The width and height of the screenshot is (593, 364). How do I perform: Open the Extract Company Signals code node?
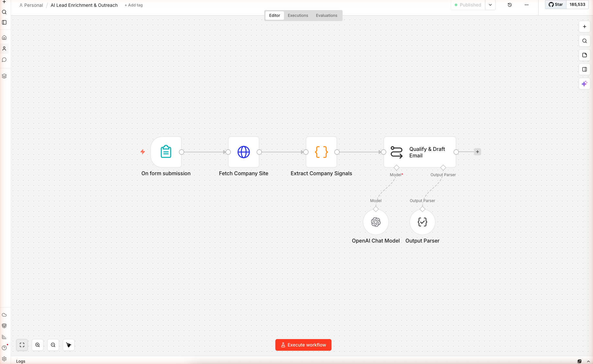tap(321, 152)
